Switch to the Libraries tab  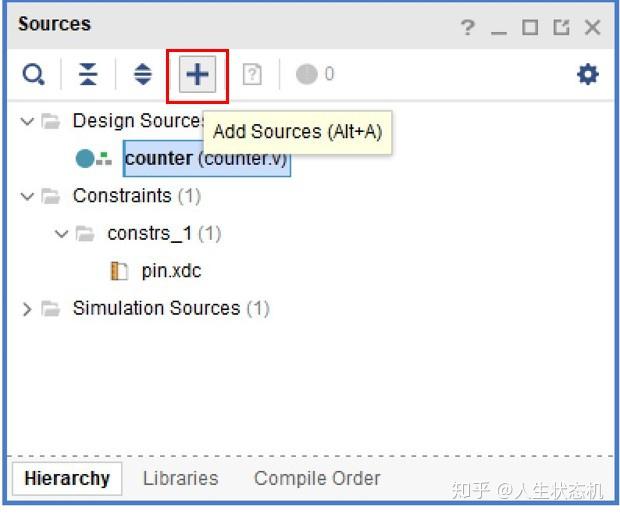[180, 479]
